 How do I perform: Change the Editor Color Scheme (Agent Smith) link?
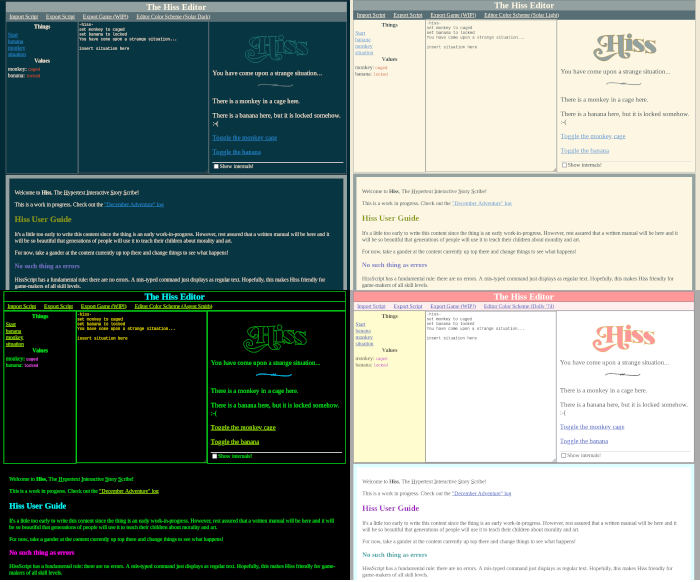pyautogui.click(x=173, y=306)
